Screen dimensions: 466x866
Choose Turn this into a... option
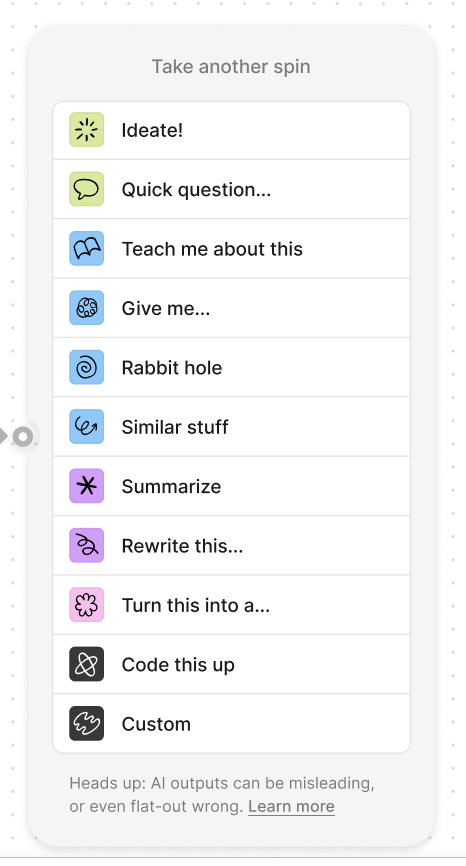point(231,605)
